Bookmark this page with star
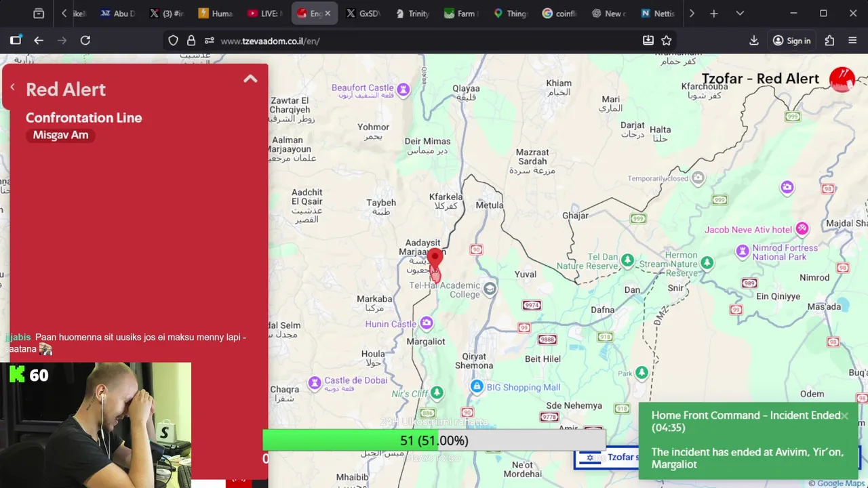Image resolution: width=868 pixels, height=488 pixels. [x=667, y=41]
